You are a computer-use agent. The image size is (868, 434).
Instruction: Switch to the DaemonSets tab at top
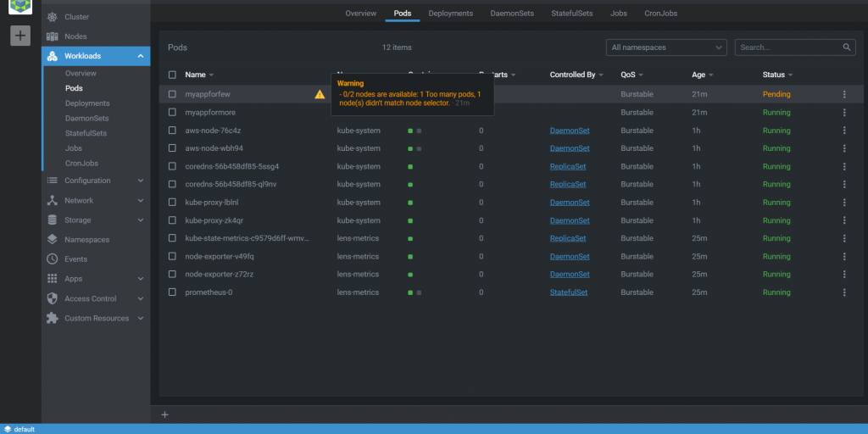(512, 14)
